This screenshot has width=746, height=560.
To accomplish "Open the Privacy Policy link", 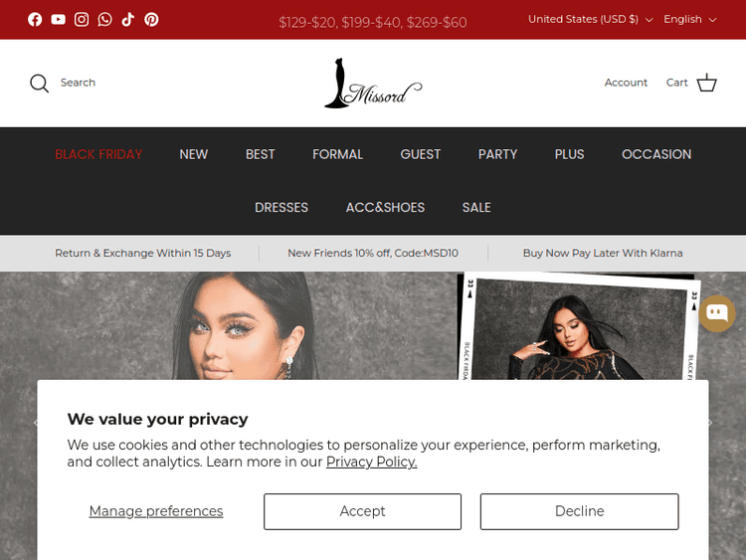I will 372,462.
